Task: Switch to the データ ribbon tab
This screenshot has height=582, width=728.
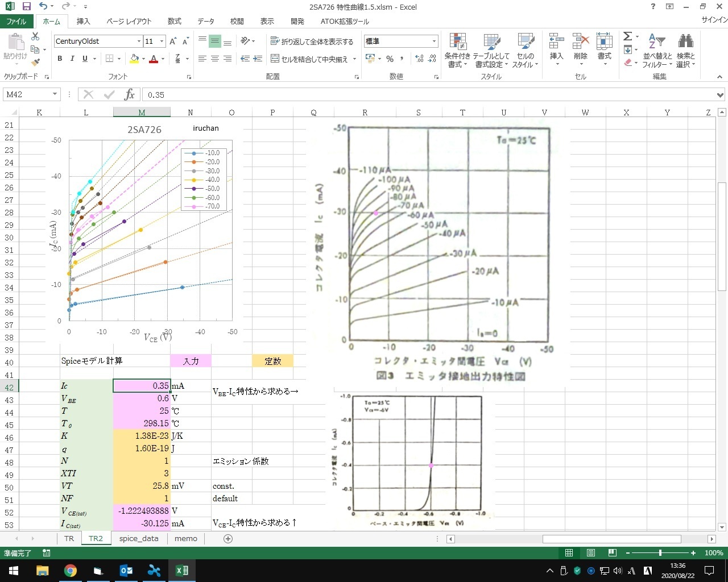Action: (206, 21)
